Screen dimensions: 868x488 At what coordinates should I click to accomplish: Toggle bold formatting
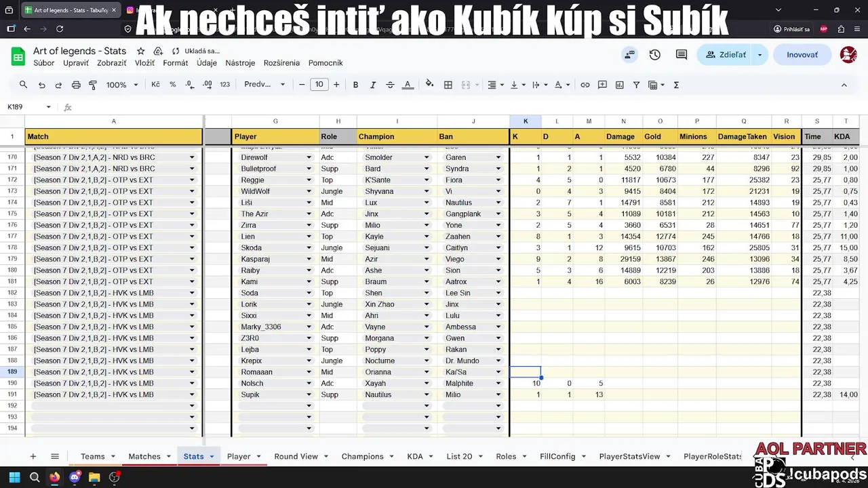355,85
